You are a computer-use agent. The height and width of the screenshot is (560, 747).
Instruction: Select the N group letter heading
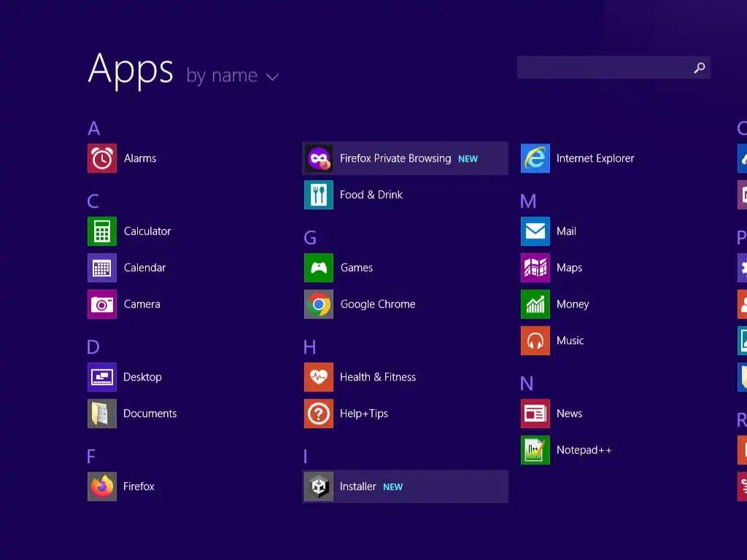click(527, 384)
